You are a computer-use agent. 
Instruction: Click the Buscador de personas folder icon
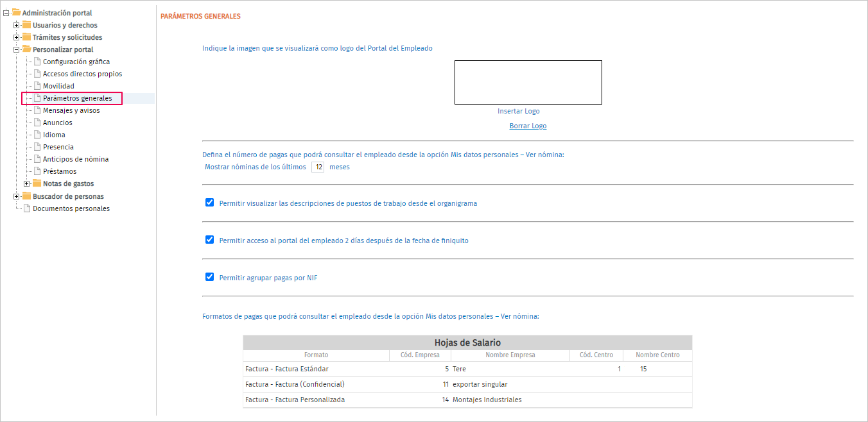click(26, 196)
